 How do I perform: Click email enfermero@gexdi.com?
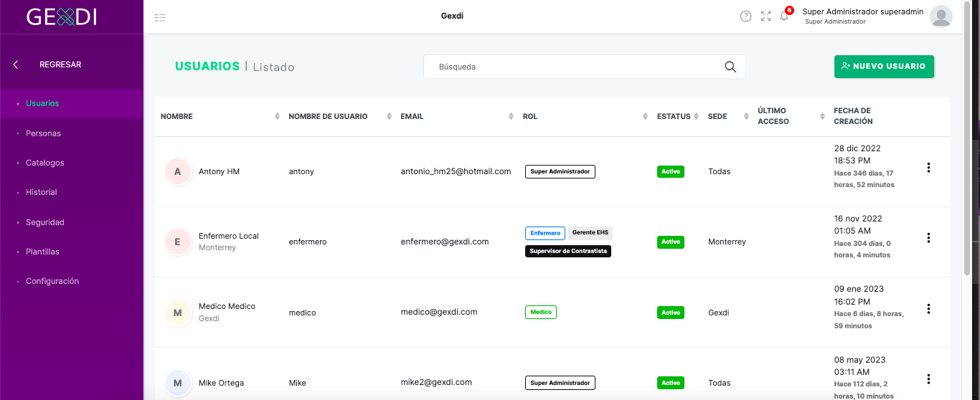pos(445,242)
